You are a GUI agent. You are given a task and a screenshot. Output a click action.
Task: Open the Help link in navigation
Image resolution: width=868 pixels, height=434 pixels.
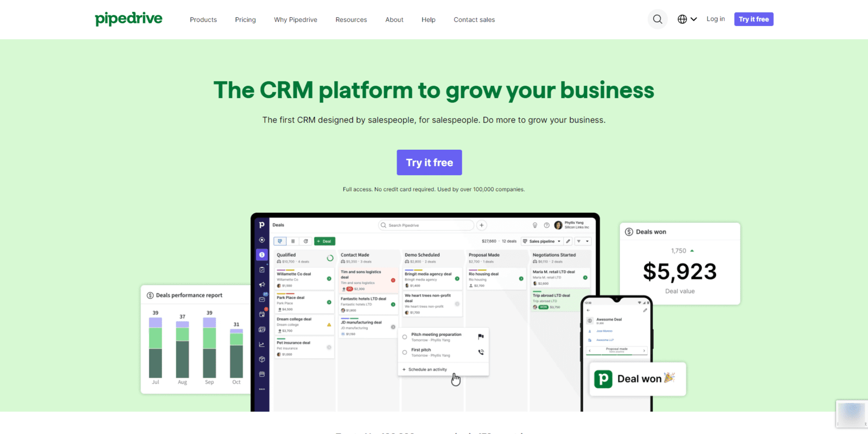coord(429,20)
